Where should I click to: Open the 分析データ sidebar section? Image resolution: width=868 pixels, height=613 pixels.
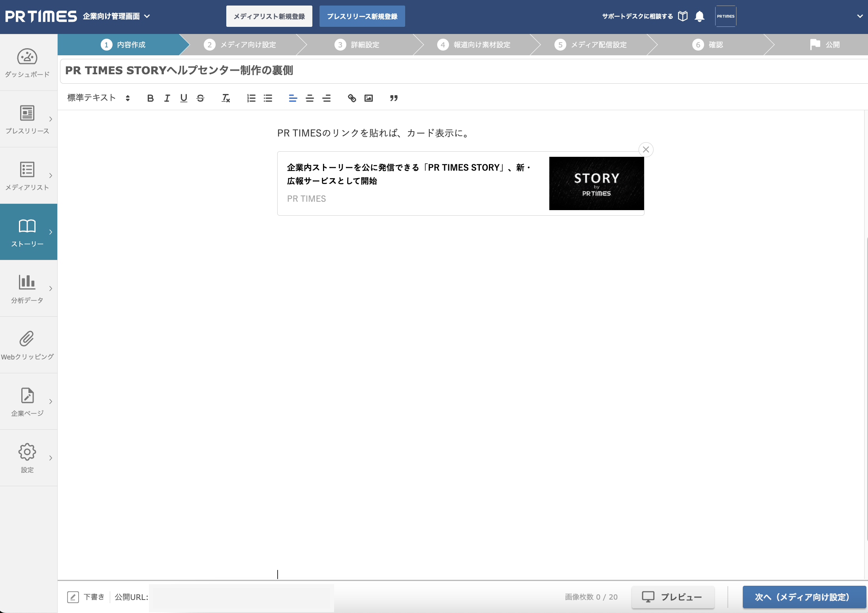[x=27, y=289]
